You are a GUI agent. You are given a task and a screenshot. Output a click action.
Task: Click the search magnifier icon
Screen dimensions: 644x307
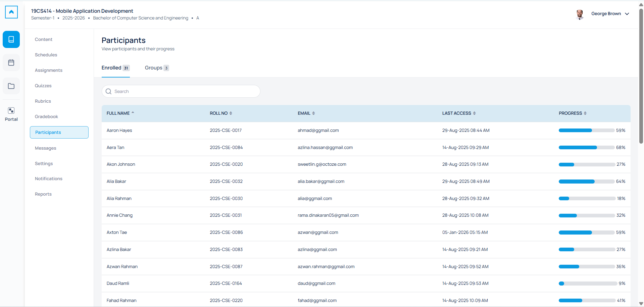[108, 91]
